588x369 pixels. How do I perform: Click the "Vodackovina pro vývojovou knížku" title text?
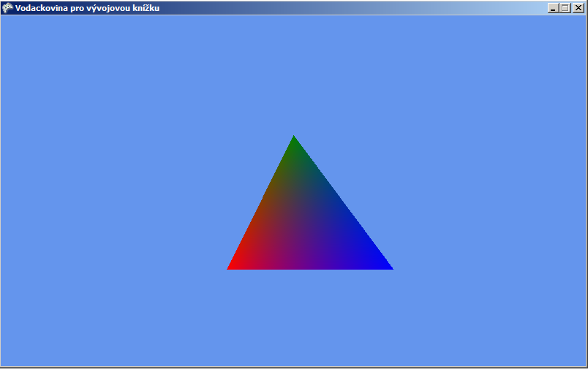click(87, 8)
